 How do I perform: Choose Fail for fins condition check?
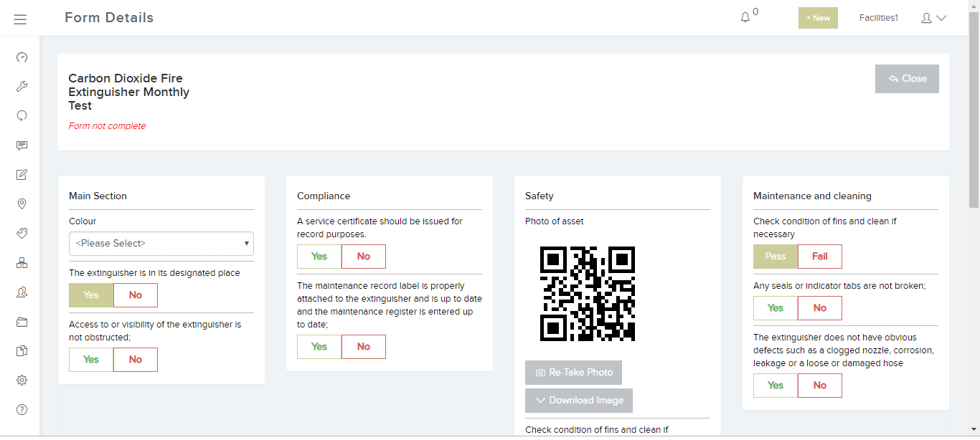point(820,257)
